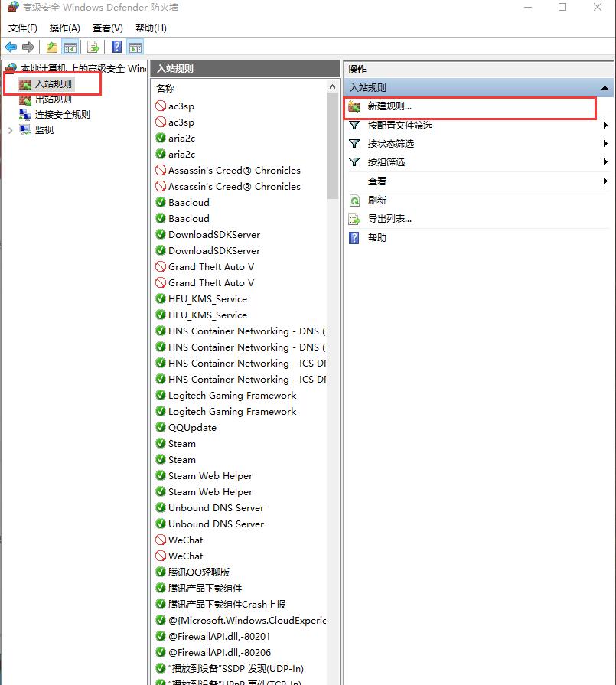Click the rule list vertical scrollbar thumb
Image resolution: width=616 pixels, height=685 pixels.
tap(332, 146)
